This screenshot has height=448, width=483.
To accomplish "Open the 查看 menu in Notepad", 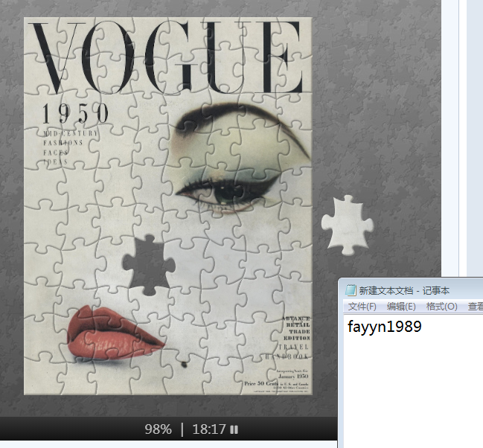I will click(474, 307).
